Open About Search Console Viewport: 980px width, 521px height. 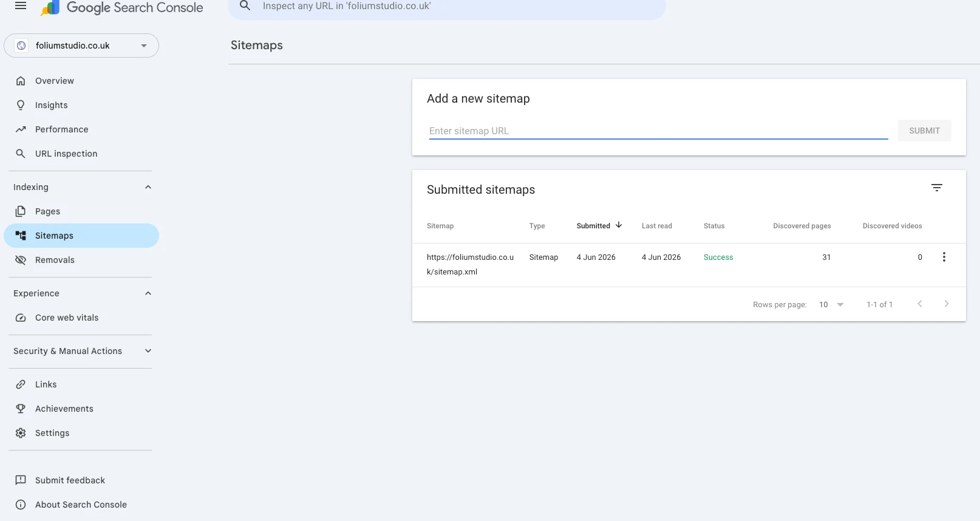pos(81,505)
